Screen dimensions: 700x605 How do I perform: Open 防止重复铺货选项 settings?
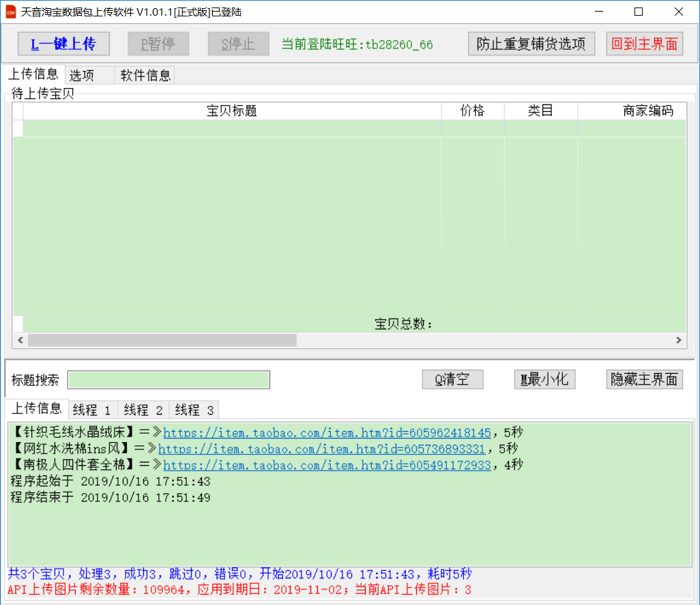[531, 44]
